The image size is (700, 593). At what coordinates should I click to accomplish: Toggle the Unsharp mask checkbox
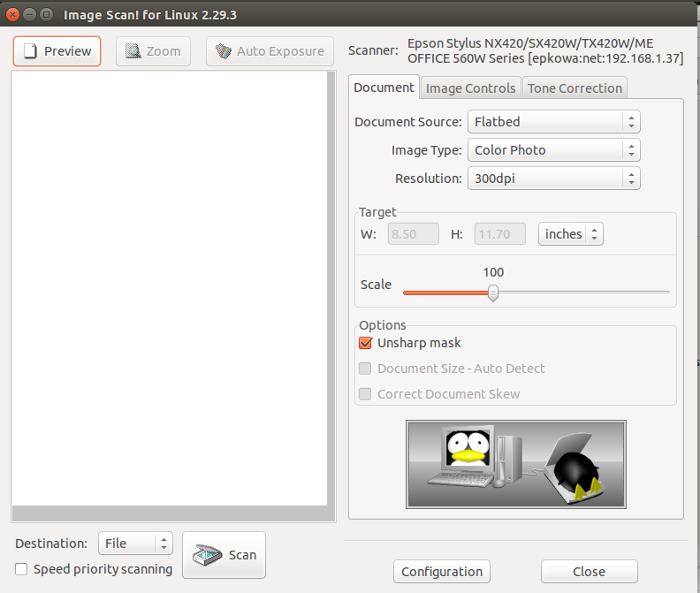coord(365,343)
